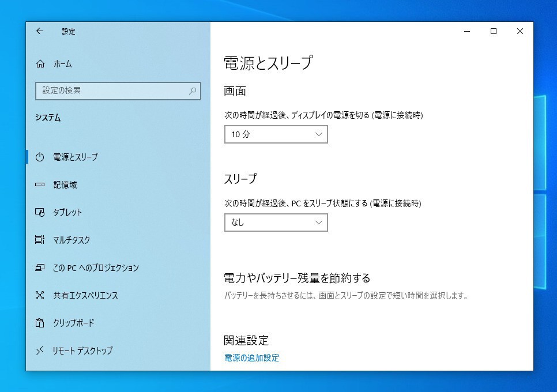Click the shared experiences icon beside 共有エクスペリエンス

point(40,295)
